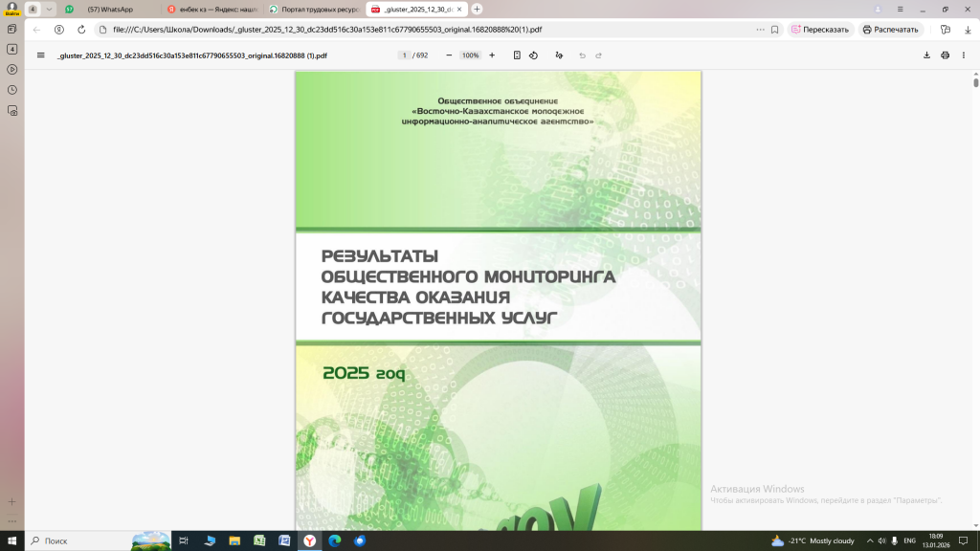Image resolution: width=980 pixels, height=551 pixels.
Task: Reload the current page
Action: tap(81, 30)
